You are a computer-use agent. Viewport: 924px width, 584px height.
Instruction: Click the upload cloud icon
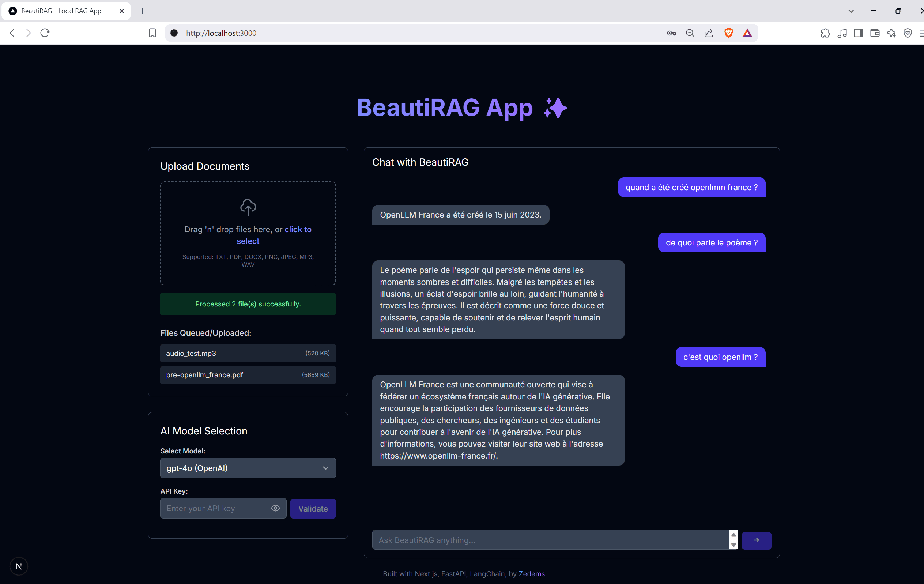click(x=248, y=207)
